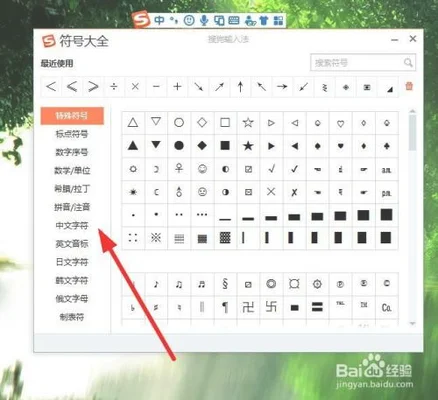Image resolution: width=438 pixels, height=400 pixels.
Task: Insert the section sign § symbol
Action: coord(225,284)
